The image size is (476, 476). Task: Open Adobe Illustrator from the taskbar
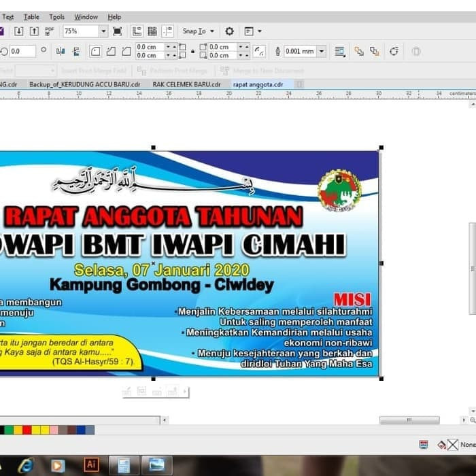tap(91, 464)
